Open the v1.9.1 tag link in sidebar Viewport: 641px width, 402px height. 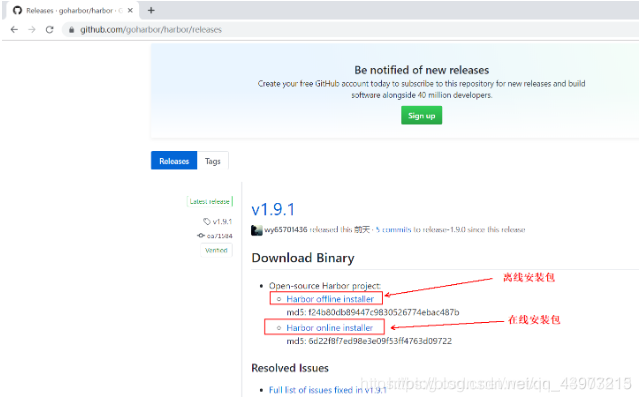[x=222, y=221]
